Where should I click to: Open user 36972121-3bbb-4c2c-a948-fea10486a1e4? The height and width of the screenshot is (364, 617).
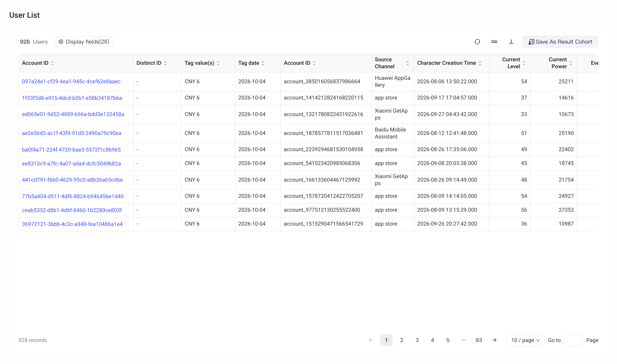72,224
